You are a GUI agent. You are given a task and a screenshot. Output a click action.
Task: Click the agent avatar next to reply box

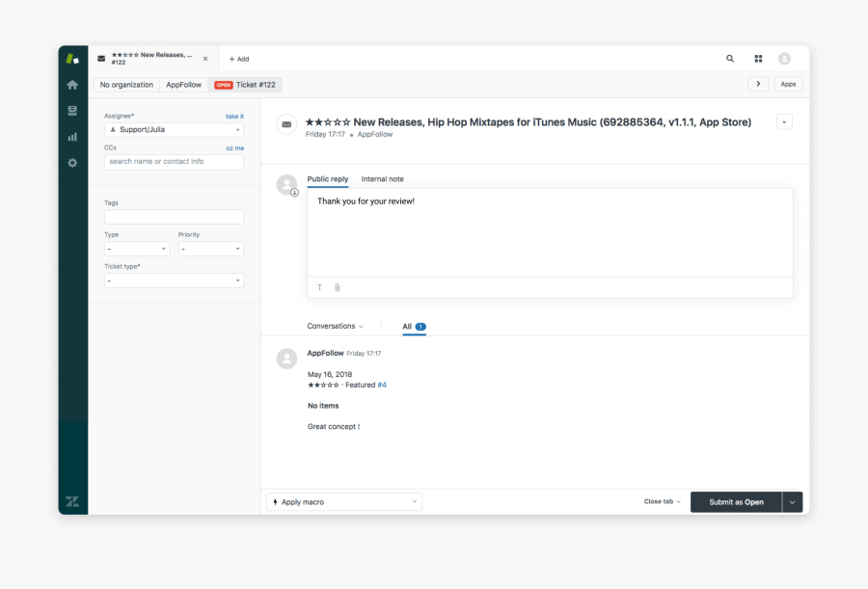pyautogui.click(x=286, y=184)
